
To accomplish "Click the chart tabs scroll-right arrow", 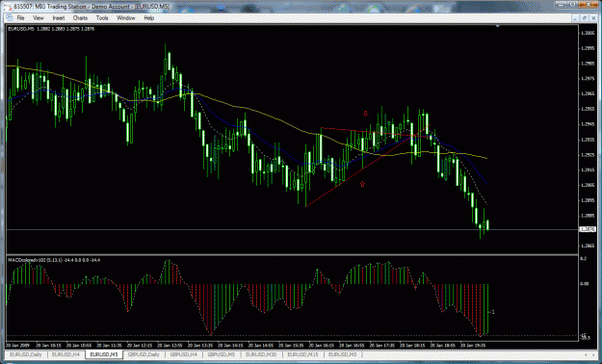I will click(x=592, y=354).
